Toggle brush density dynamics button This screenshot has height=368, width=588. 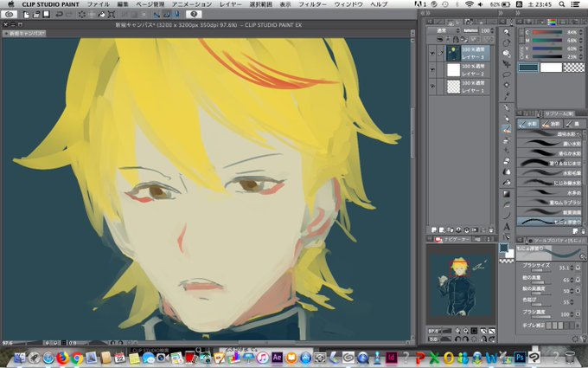pos(578,314)
